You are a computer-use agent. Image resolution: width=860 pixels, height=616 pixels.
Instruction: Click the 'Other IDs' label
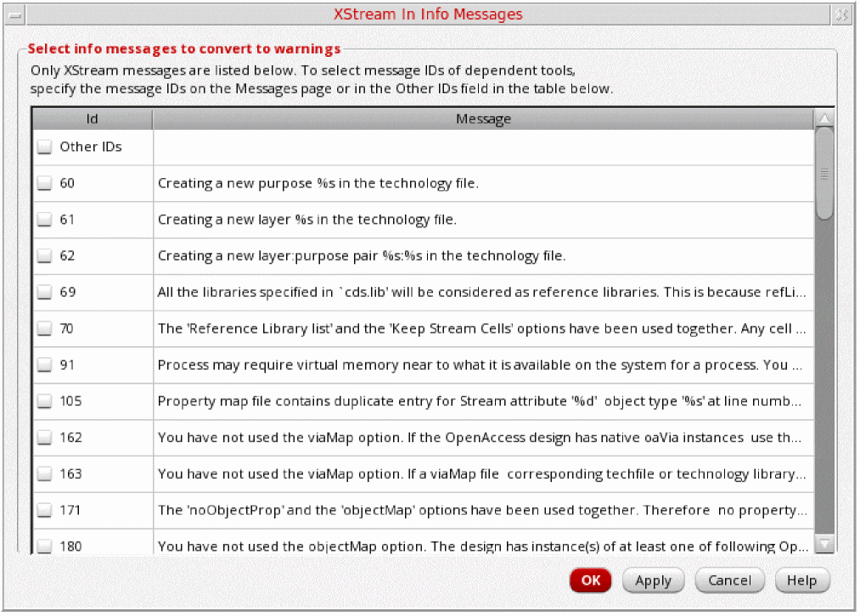pyautogui.click(x=91, y=147)
